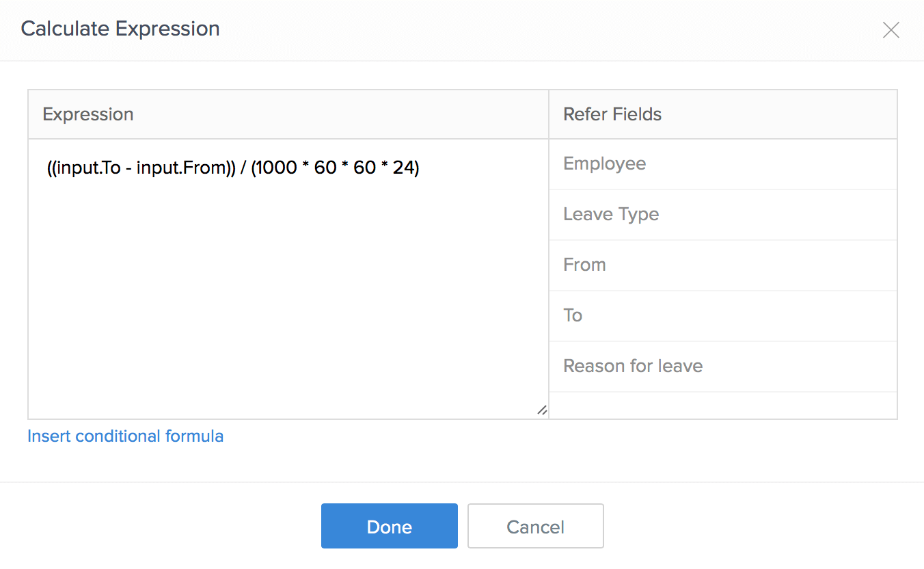Image resolution: width=924 pixels, height=569 pixels.
Task: Open Insert conditional formula link
Action: click(x=126, y=436)
